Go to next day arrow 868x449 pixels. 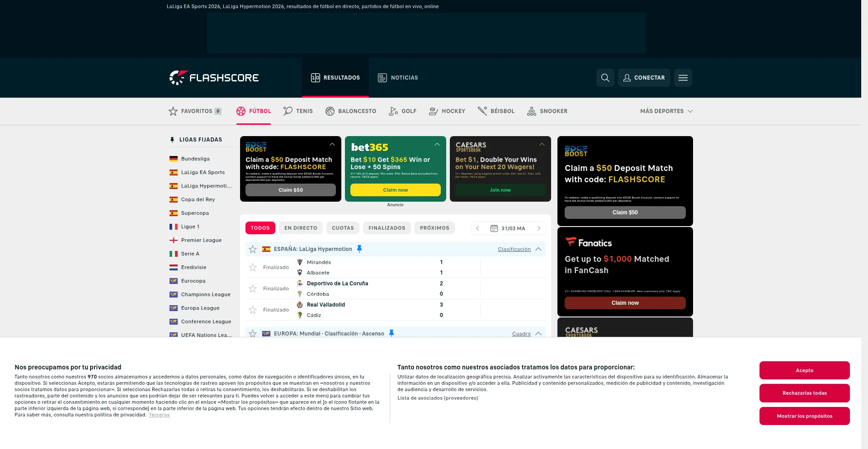(539, 228)
